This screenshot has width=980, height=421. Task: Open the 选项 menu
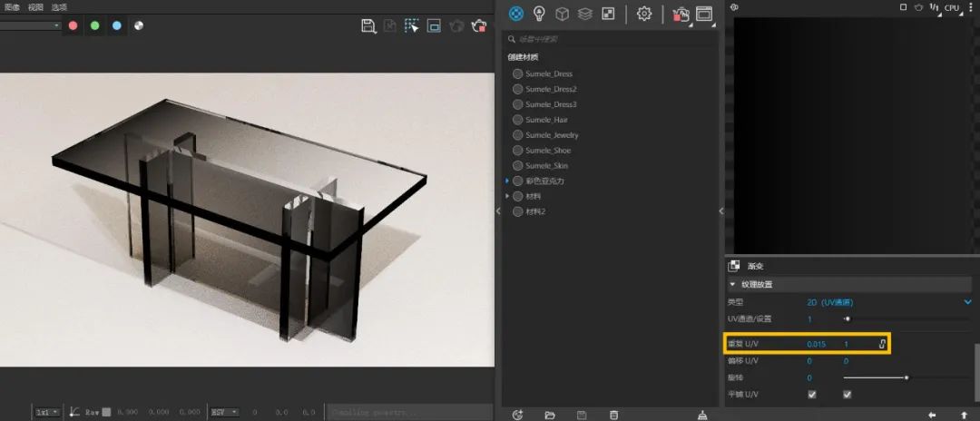59,7
